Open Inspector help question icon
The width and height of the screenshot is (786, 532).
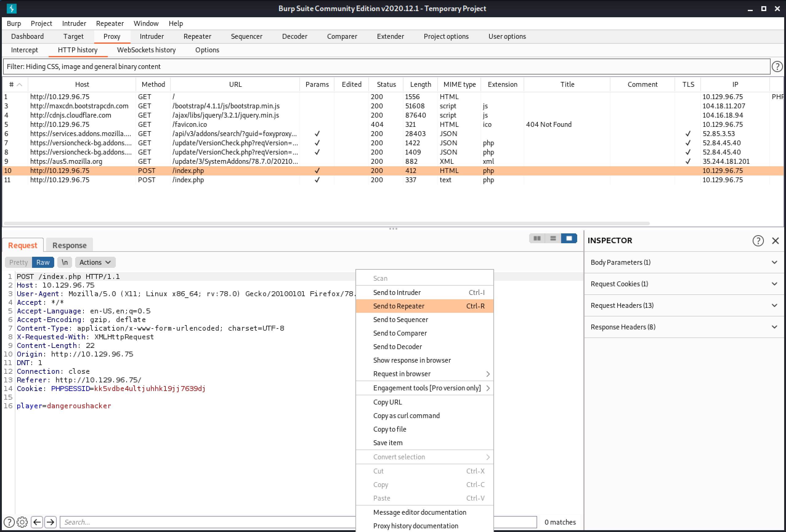[x=758, y=241]
